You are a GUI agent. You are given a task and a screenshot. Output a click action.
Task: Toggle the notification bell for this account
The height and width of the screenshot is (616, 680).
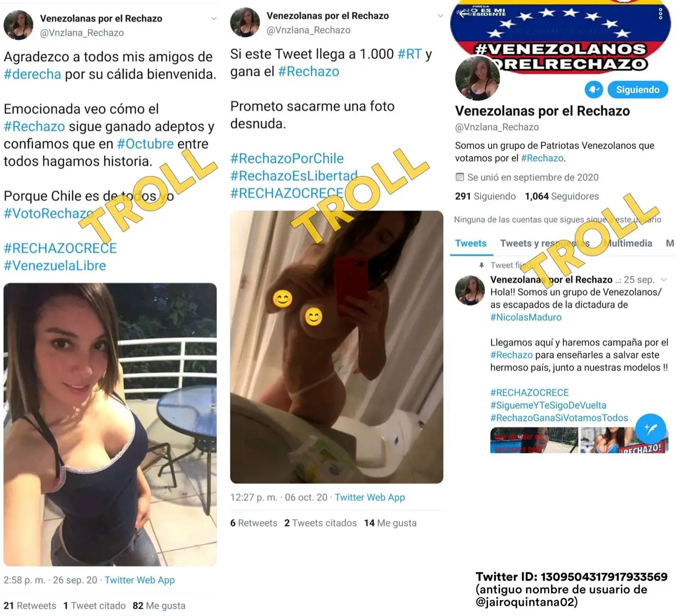point(594,89)
